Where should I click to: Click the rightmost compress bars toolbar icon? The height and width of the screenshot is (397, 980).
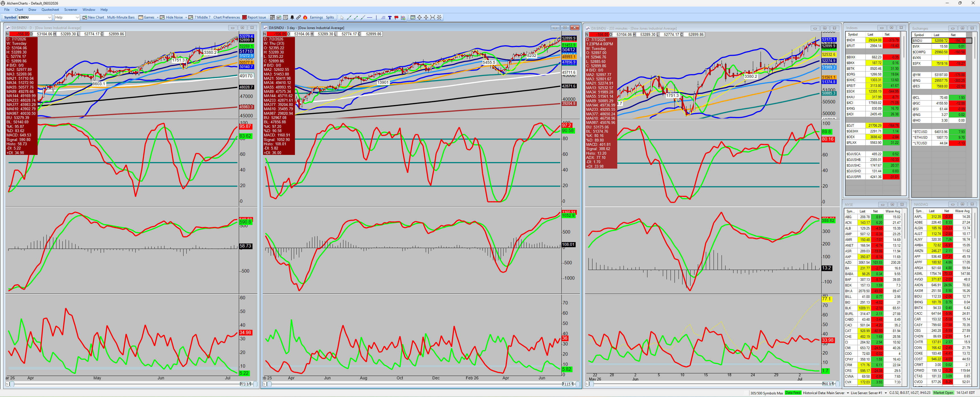[439, 17]
